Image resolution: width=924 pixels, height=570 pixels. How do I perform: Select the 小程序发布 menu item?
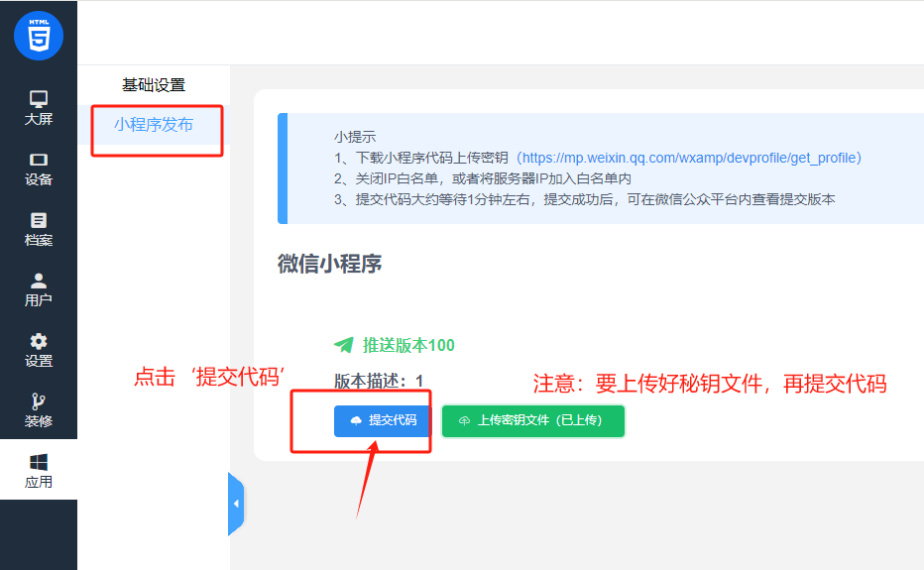pyautogui.click(x=154, y=124)
